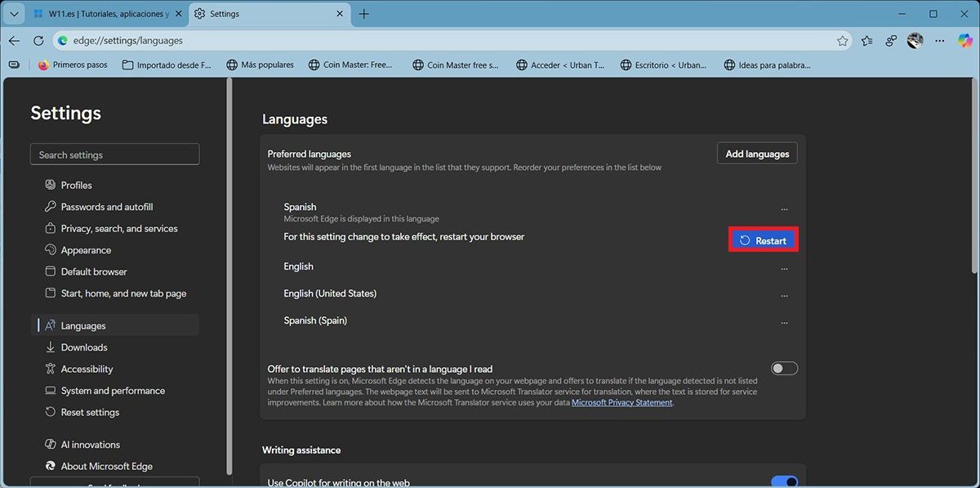Refresh the current page

(38, 41)
